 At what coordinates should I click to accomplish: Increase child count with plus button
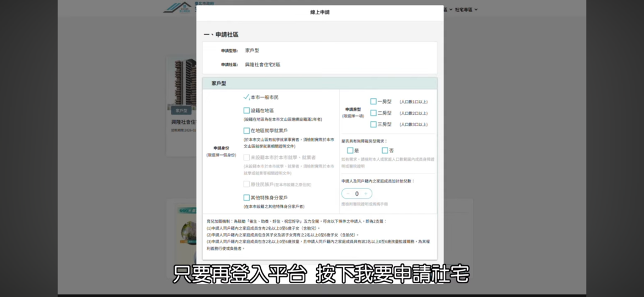point(366,194)
